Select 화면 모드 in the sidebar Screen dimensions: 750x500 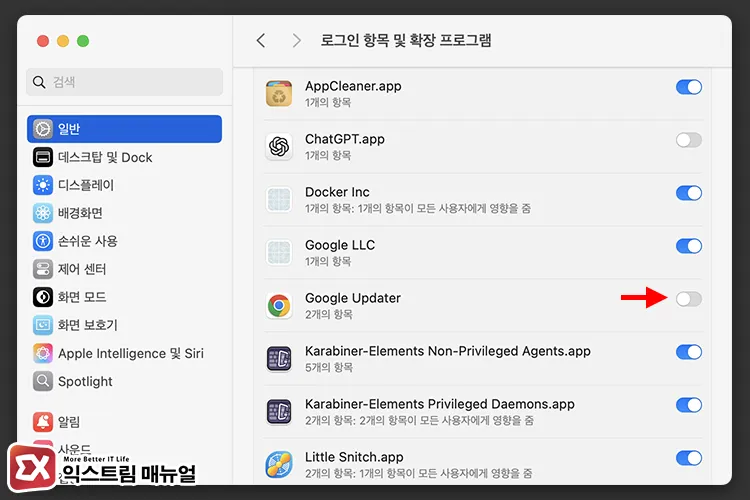(x=124, y=297)
